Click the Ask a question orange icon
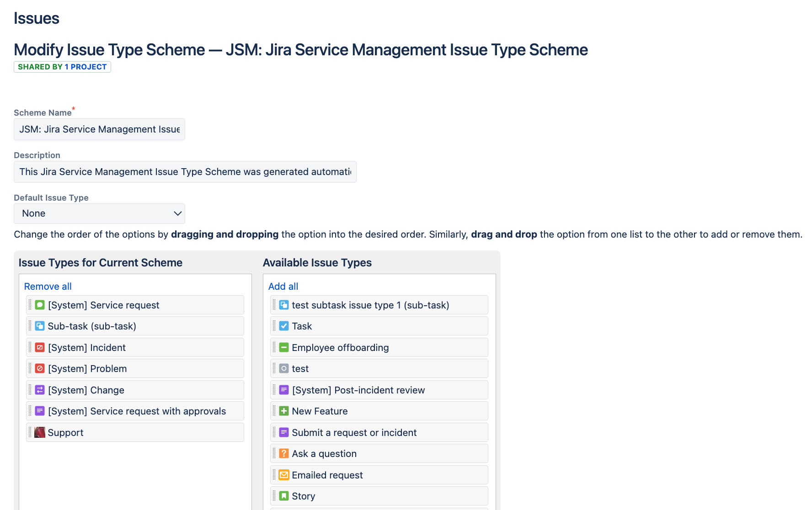 [x=284, y=453]
